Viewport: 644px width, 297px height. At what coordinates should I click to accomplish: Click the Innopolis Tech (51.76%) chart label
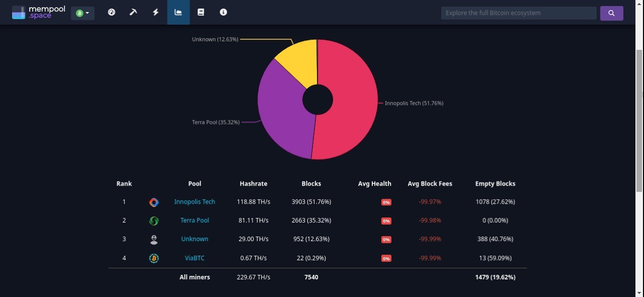click(x=414, y=103)
